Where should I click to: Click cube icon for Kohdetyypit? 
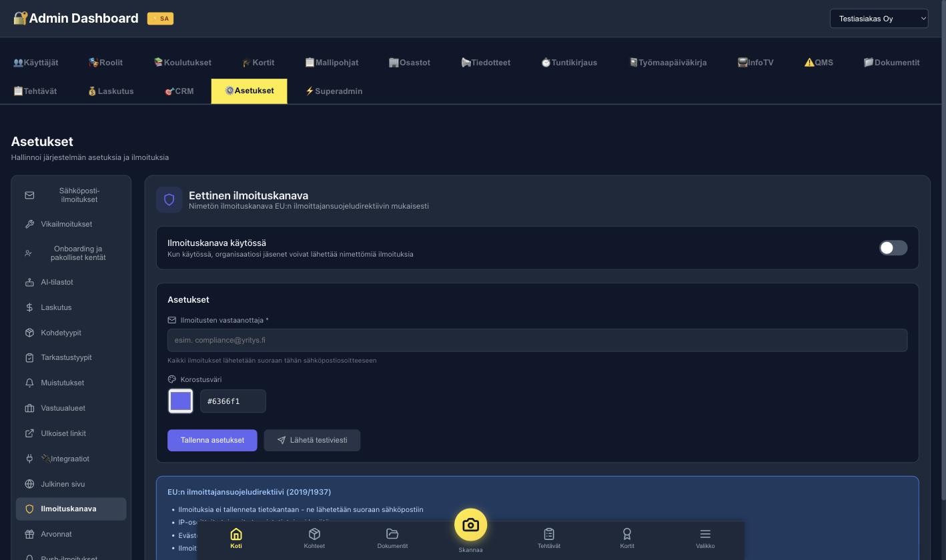[29, 333]
